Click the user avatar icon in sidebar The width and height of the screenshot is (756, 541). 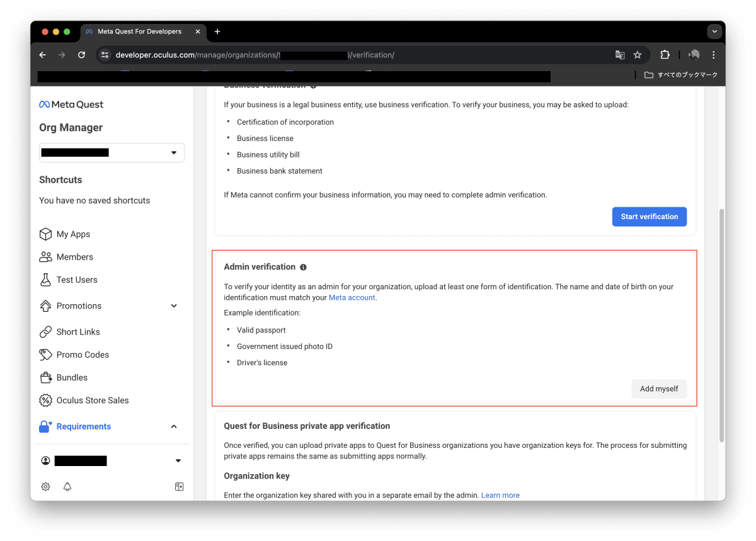45,461
